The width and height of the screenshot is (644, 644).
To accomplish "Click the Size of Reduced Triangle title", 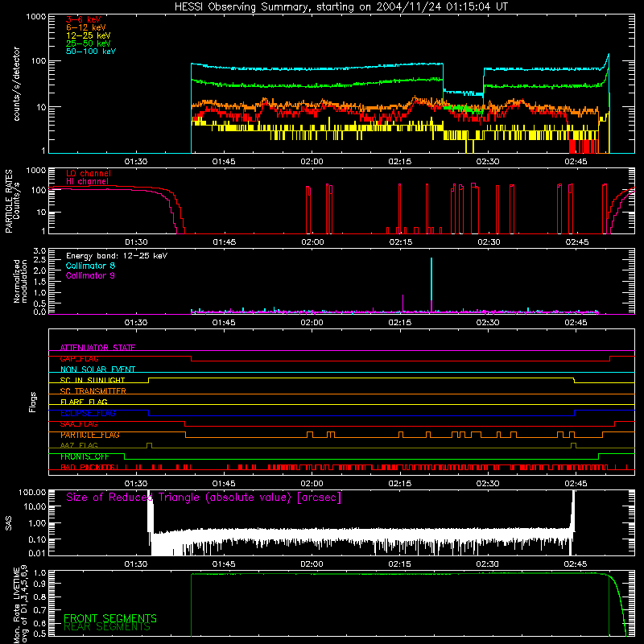I will [204, 497].
